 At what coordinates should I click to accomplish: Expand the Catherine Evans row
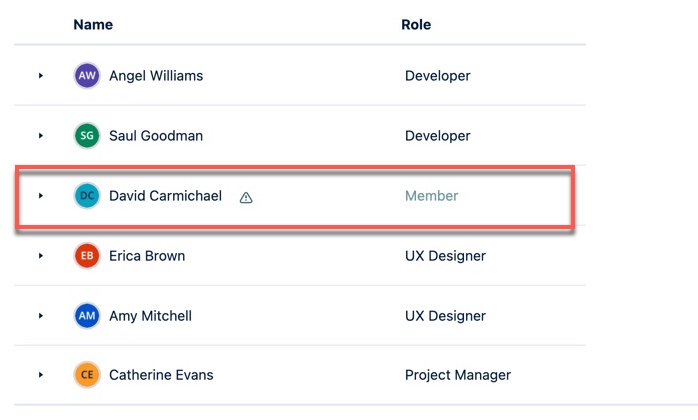click(x=41, y=376)
